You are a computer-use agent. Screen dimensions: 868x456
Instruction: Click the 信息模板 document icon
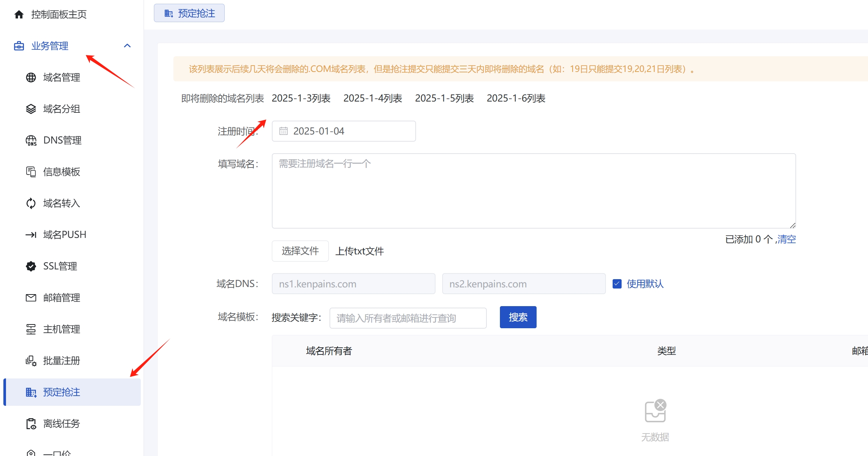[x=31, y=172]
